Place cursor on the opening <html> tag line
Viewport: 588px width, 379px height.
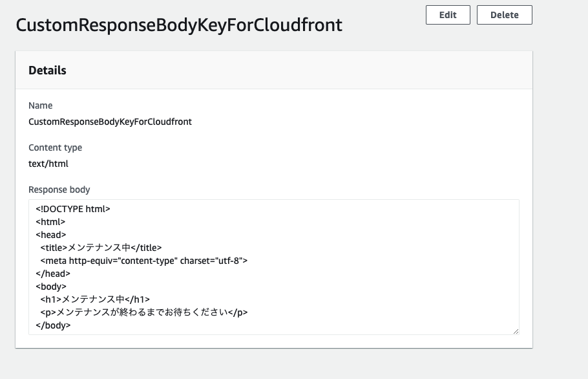[x=50, y=222]
